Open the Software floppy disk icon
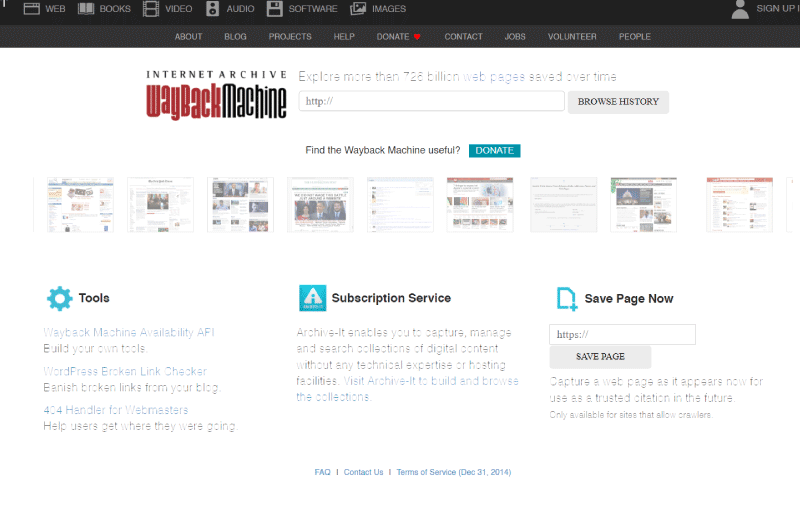 274,9
